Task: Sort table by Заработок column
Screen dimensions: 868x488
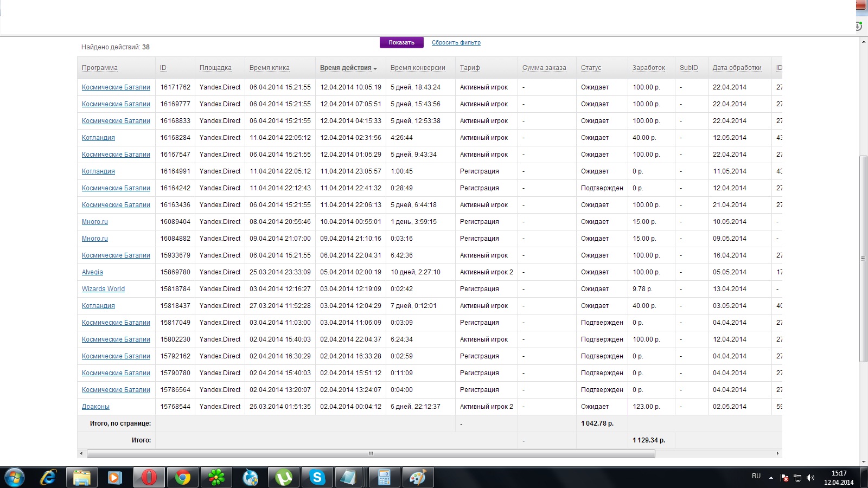Action: [x=649, y=68]
